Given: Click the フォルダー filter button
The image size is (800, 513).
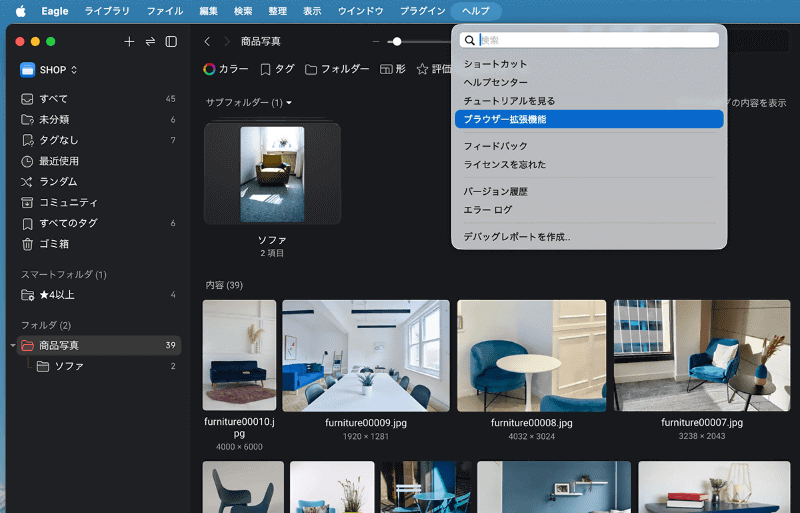Looking at the screenshot, I should coord(337,69).
